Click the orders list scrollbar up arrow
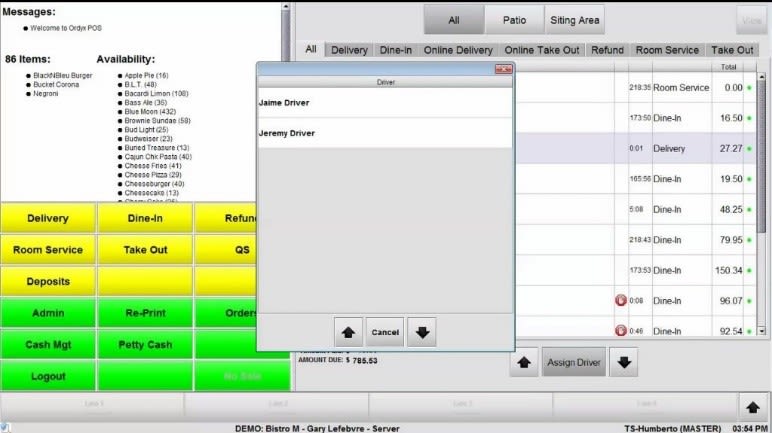772x433 pixels. click(x=762, y=77)
